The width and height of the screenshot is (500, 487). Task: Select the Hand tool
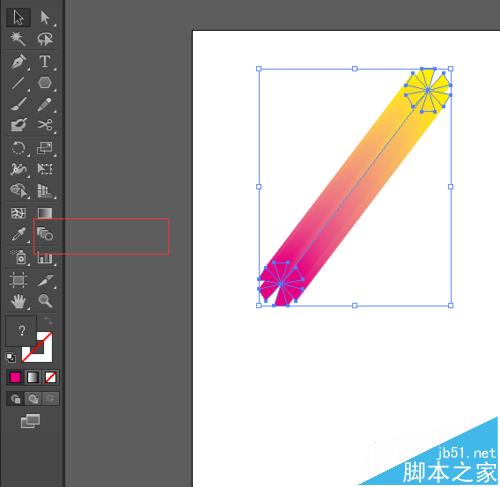18,301
